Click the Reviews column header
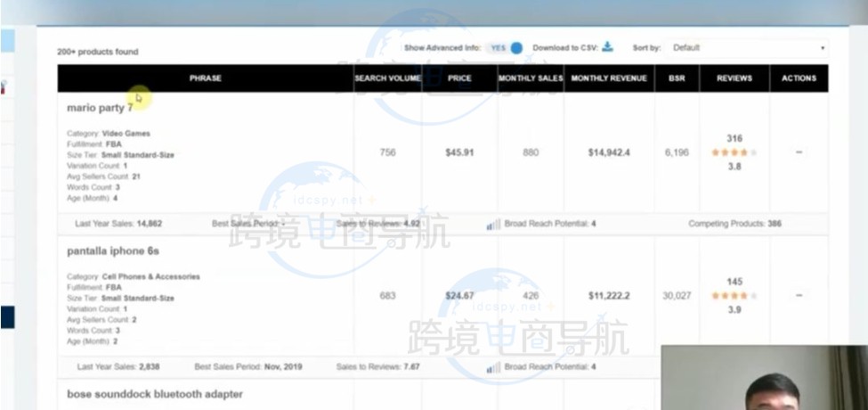Image resolution: width=868 pixels, height=410 pixels. click(x=734, y=78)
